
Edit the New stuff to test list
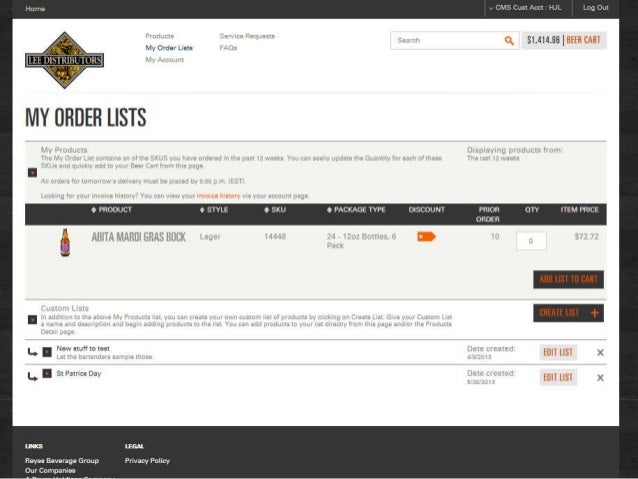tap(558, 352)
